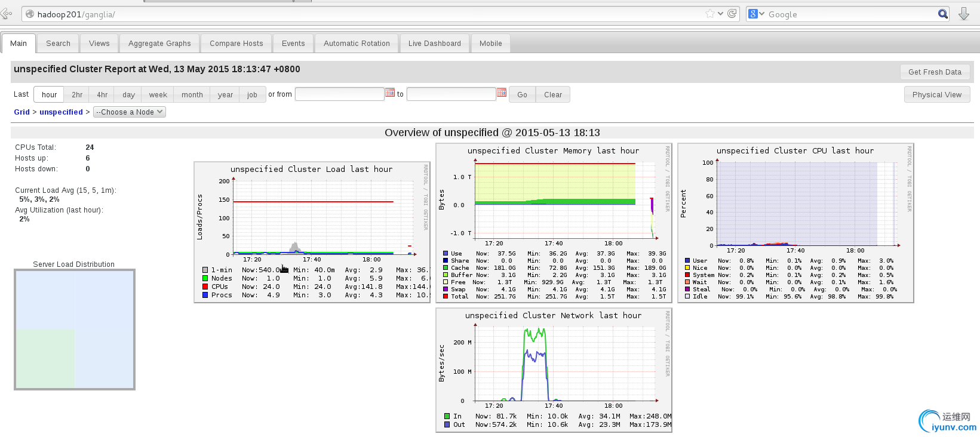This screenshot has width=980, height=437.
Task: Click the green Nodes legend swatch
Action: (x=205, y=278)
